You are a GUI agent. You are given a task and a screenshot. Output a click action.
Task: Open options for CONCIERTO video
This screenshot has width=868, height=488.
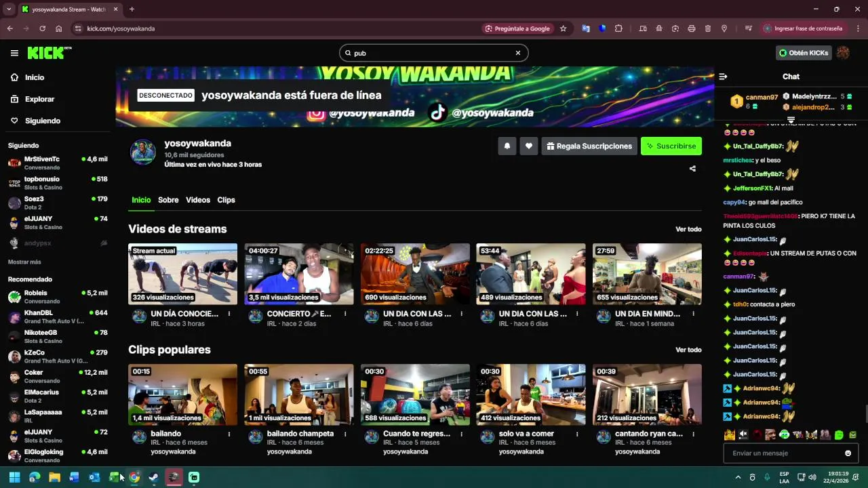(345, 314)
